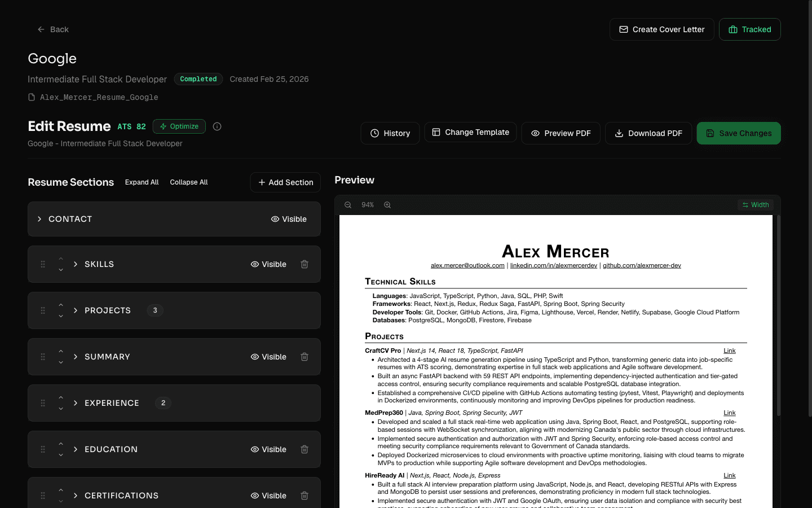Viewport: 812px width, 508px height.
Task: Expand the CERTIFICATIONS section chevron
Action: pyautogui.click(x=74, y=496)
